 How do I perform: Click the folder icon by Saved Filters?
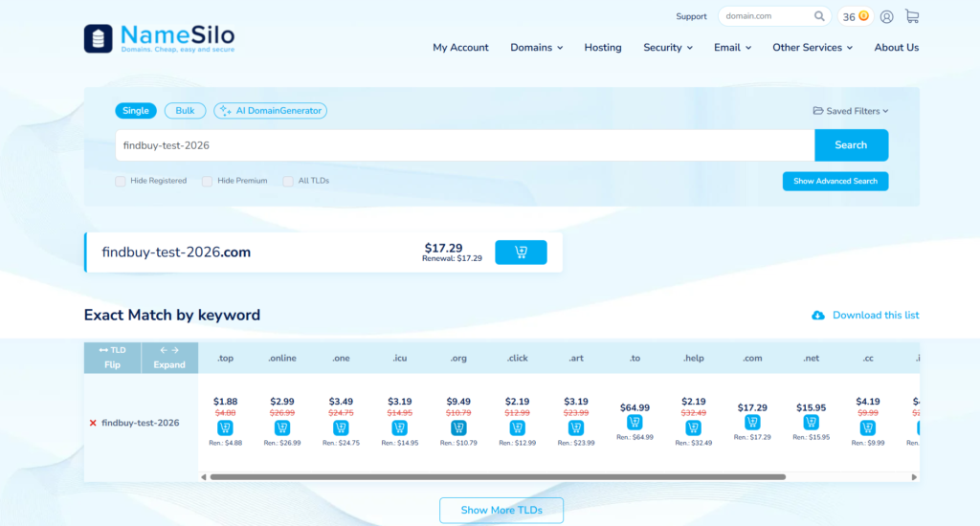[817, 111]
